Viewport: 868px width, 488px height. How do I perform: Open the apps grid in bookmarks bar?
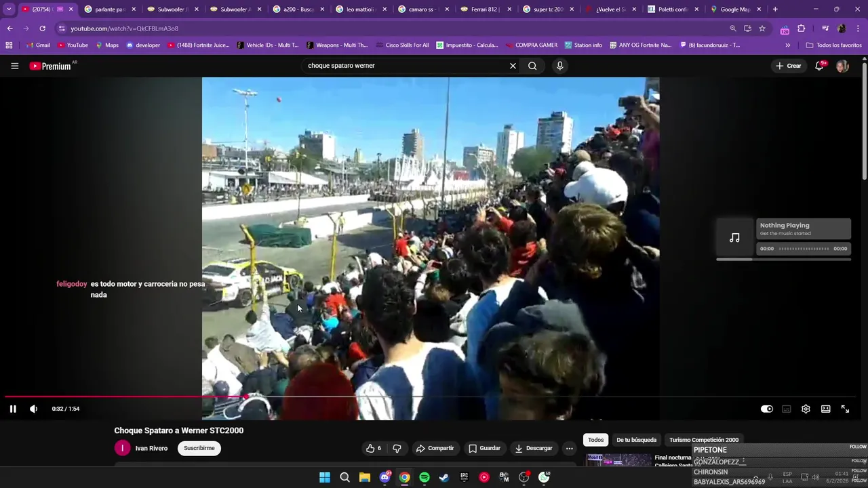click(x=9, y=45)
